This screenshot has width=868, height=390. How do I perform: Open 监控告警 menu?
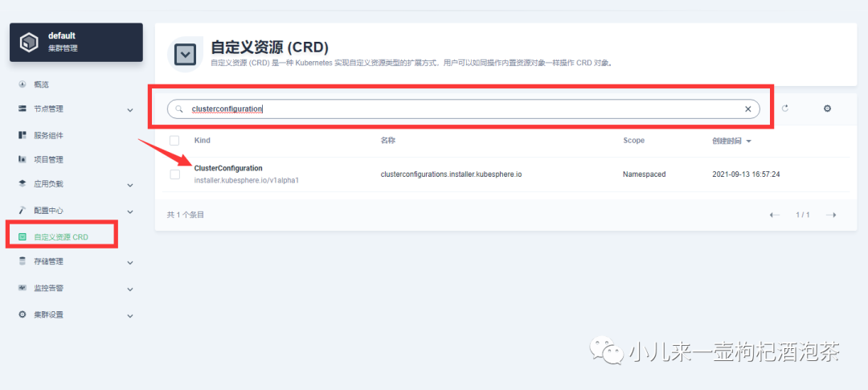tap(49, 288)
